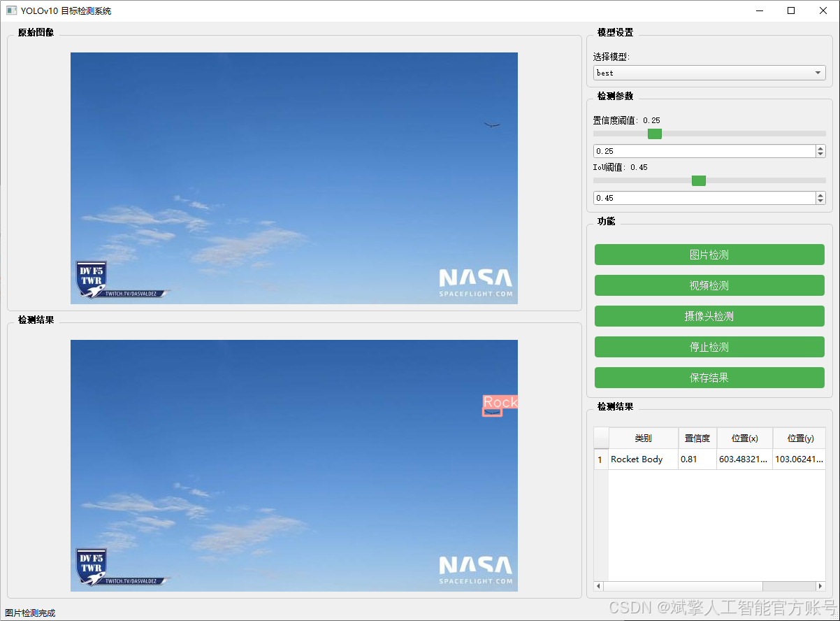Decrease IoU threshold with spinbox down arrow
This screenshot has width=840, height=621.
pos(820,201)
